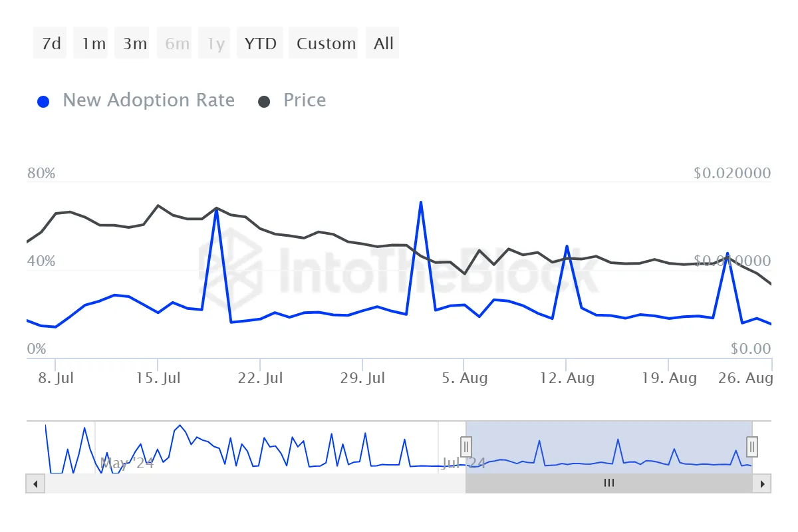Click the blue New Adoption Rate legend dot
The width and height of the screenshot is (798, 532).
(x=44, y=102)
